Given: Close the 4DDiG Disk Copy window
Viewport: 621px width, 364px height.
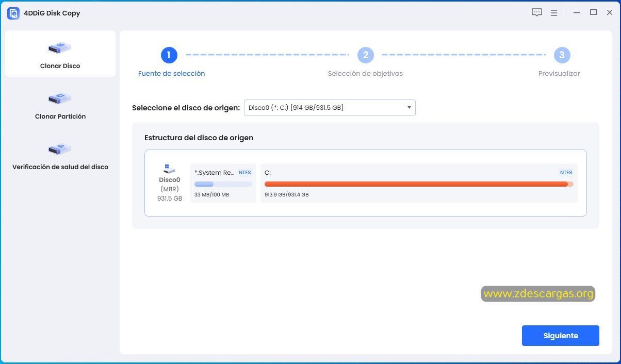Looking at the screenshot, I should click(x=610, y=13).
